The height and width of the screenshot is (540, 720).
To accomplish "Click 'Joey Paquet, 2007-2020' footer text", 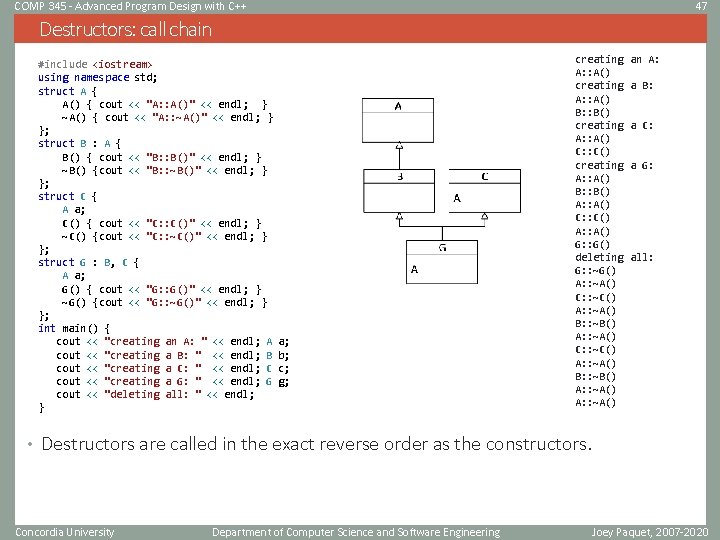I will coord(650,532).
